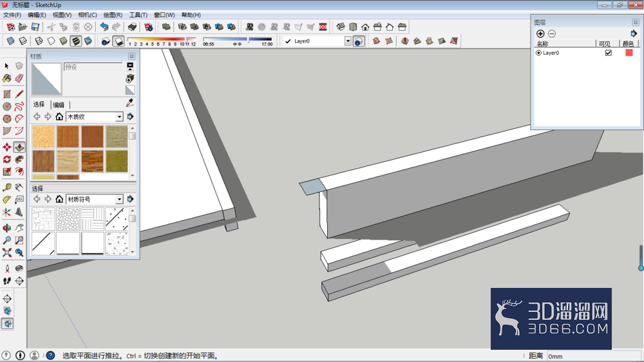This screenshot has height=362, width=644.
Task: Open details menu of wood materials list
Action: coord(130,117)
